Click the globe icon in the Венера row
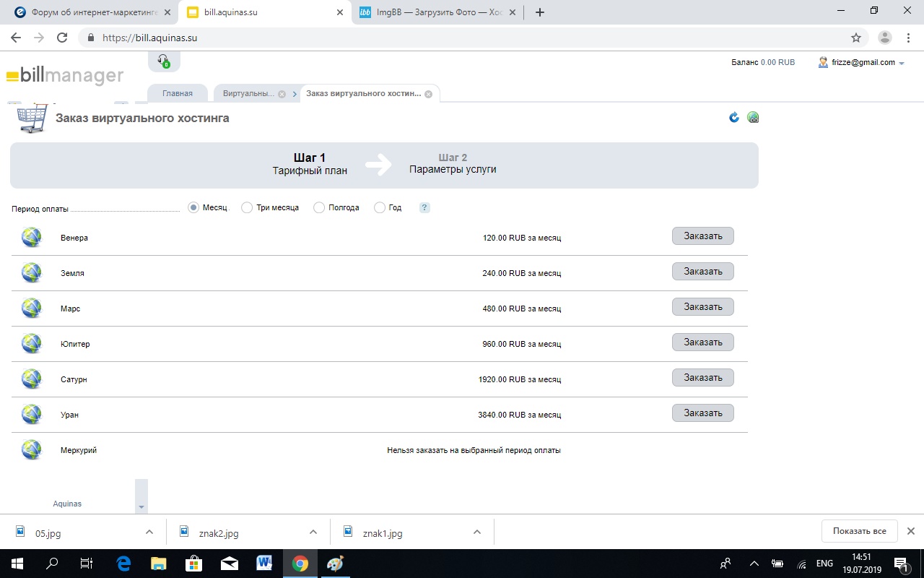 [32, 237]
